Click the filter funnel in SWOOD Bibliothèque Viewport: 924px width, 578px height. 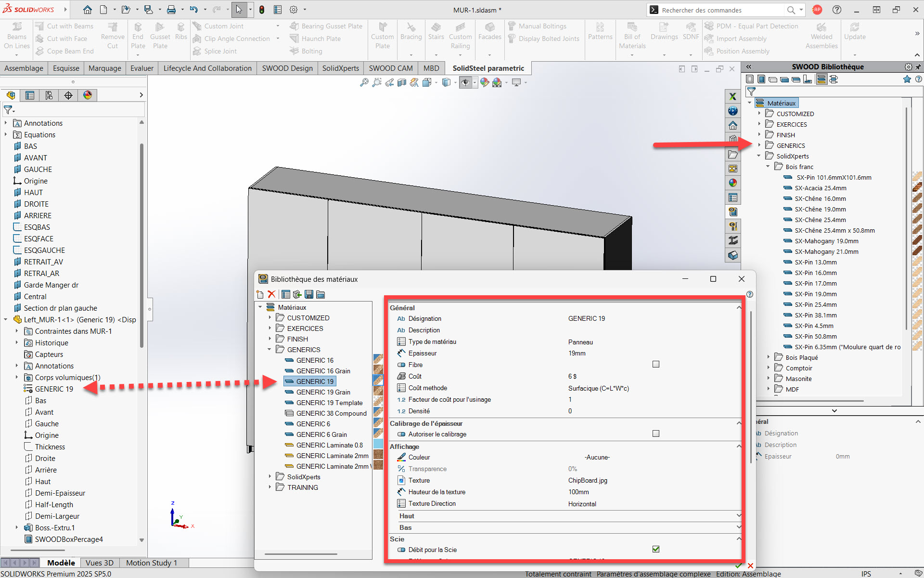(751, 91)
